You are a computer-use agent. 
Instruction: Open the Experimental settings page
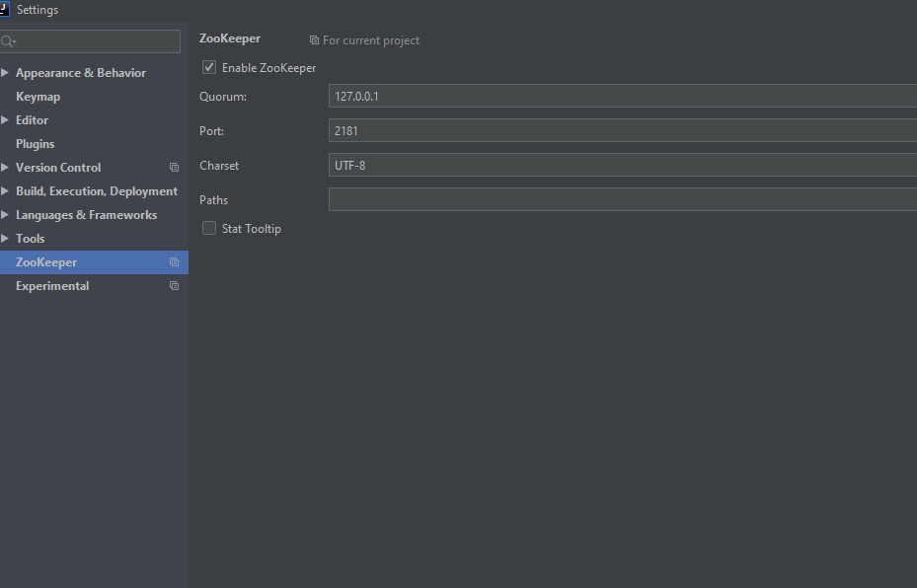[x=52, y=286]
